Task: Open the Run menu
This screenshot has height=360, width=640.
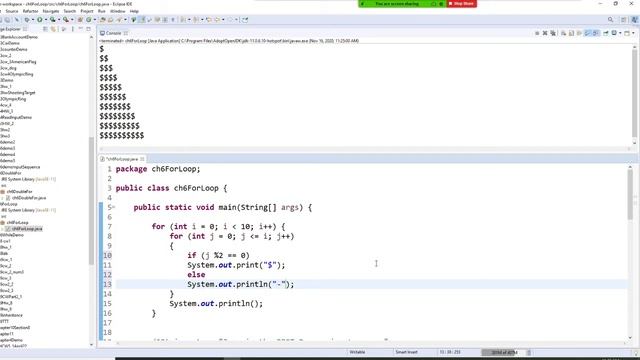Action: (x=102, y=11)
